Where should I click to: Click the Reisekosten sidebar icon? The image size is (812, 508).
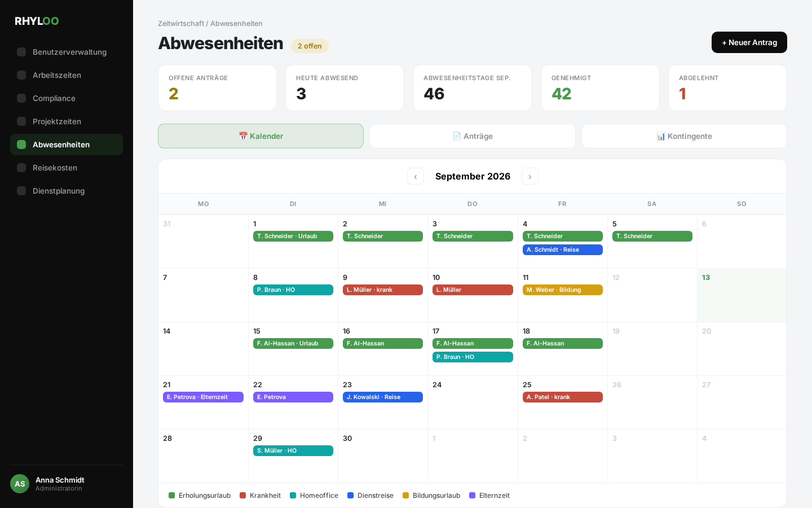click(x=21, y=168)
